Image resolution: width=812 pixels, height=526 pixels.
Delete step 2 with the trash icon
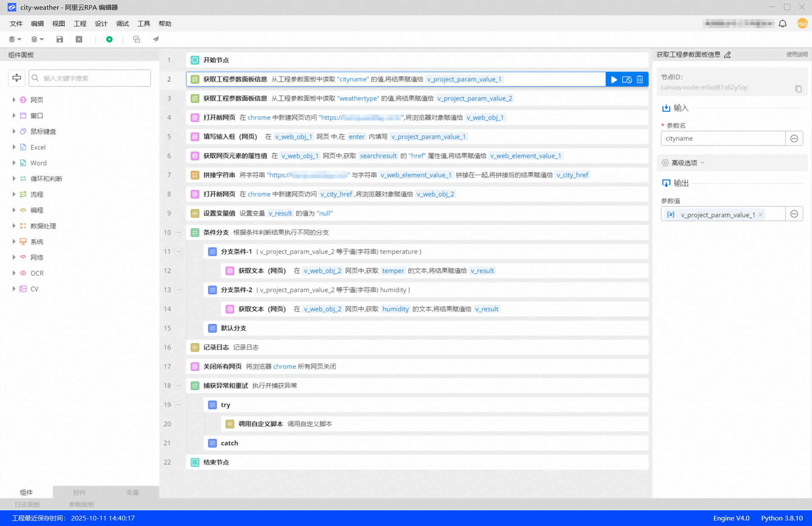[x=640, y=80]
